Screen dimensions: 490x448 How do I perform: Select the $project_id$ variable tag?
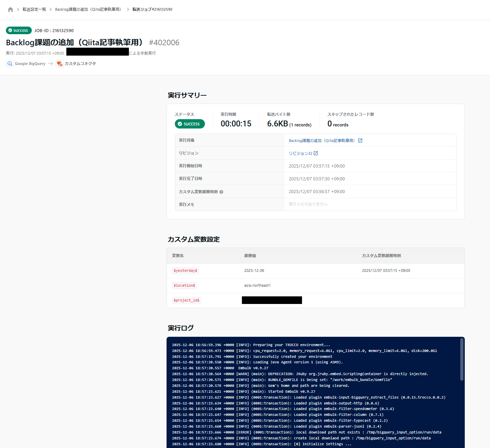[187, 300]
